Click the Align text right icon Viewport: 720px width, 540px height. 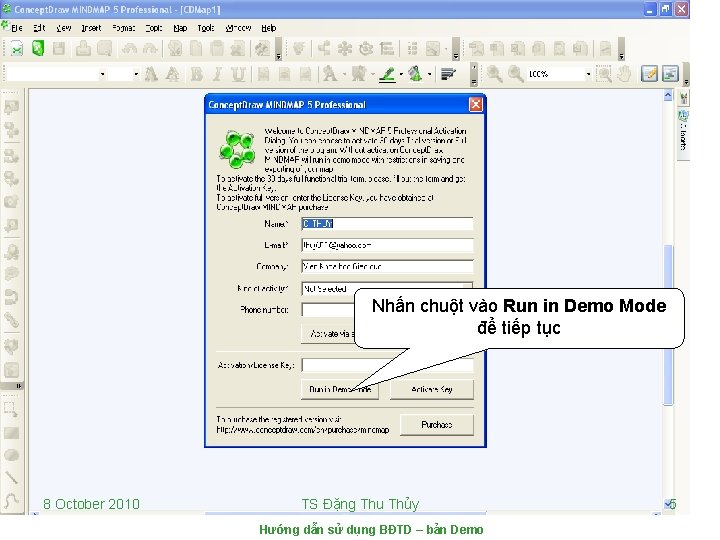(x=305, y=74)
